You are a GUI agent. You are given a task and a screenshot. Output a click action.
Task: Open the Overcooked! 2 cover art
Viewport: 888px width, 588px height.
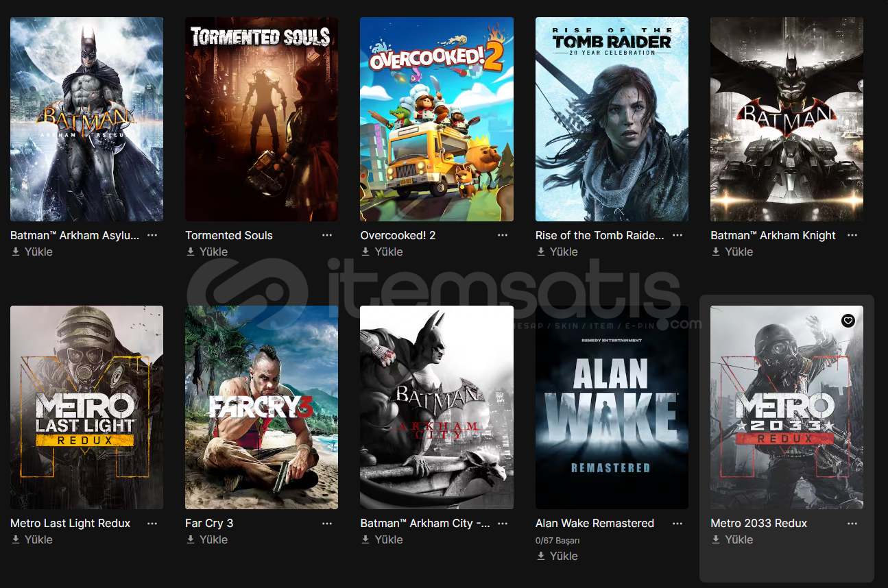click(437, 119)
